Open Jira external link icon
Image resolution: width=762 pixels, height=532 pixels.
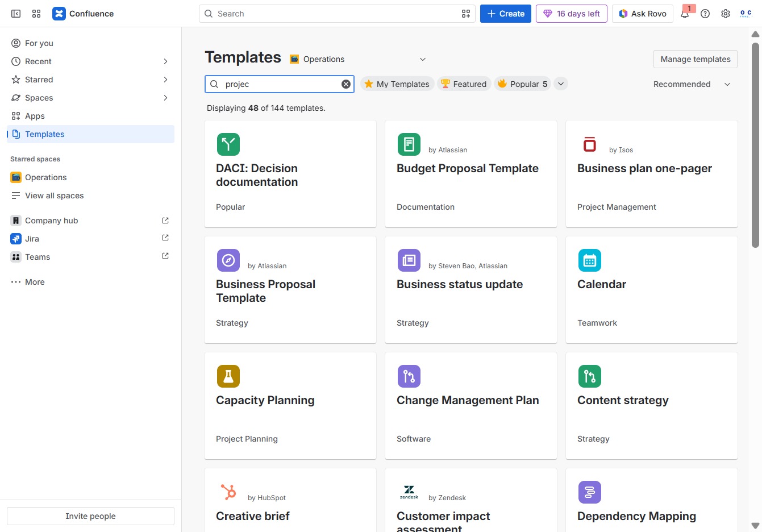click(165, 238)
